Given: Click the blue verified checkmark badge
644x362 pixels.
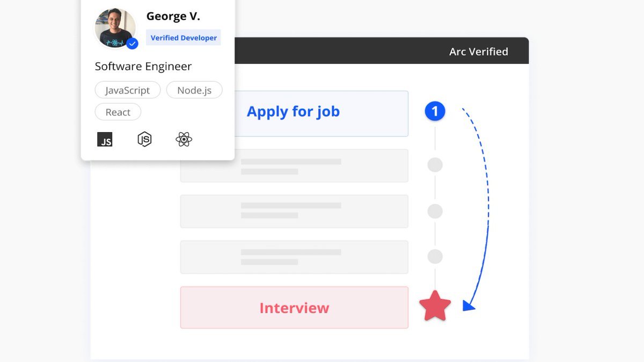Looking at the screenshot, I should tap(132, 44).
